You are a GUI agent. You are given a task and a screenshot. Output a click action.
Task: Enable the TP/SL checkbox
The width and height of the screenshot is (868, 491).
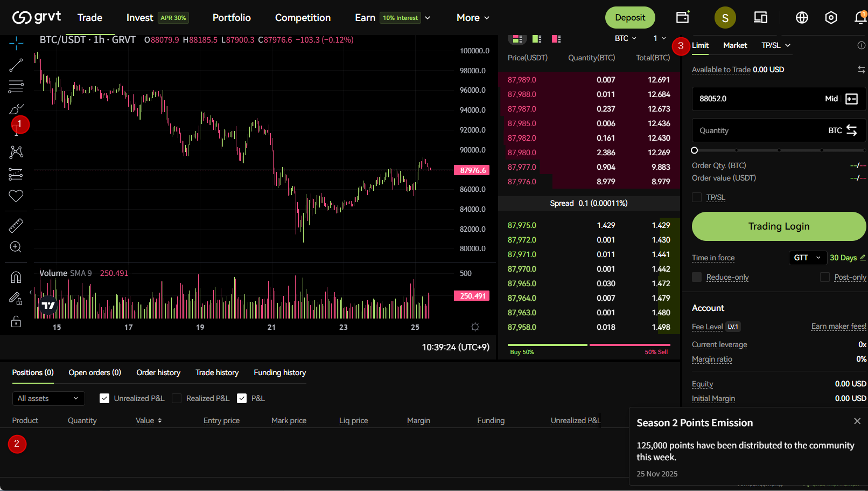coord(697,198)
